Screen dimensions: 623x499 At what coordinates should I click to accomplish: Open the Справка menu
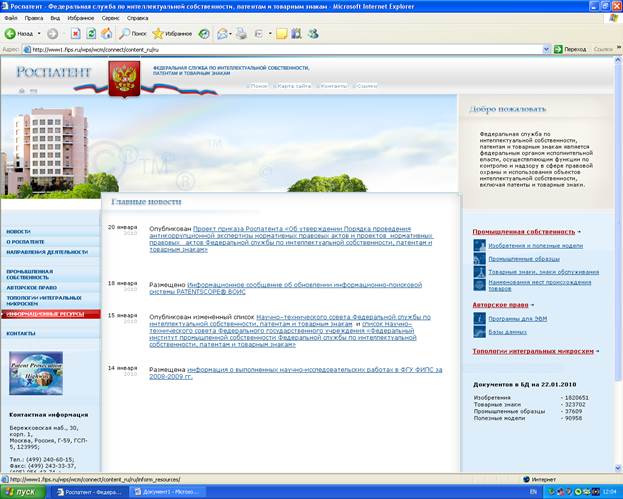(137, 18)
